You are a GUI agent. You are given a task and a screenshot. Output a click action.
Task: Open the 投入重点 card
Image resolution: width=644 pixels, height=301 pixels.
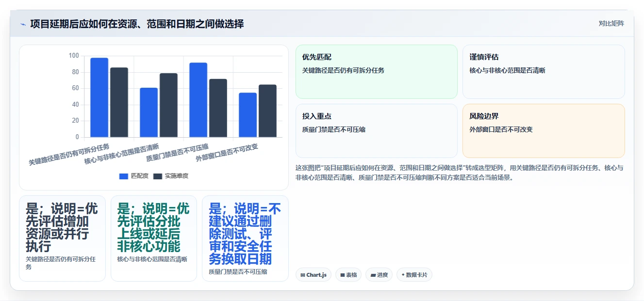(376, 131)
